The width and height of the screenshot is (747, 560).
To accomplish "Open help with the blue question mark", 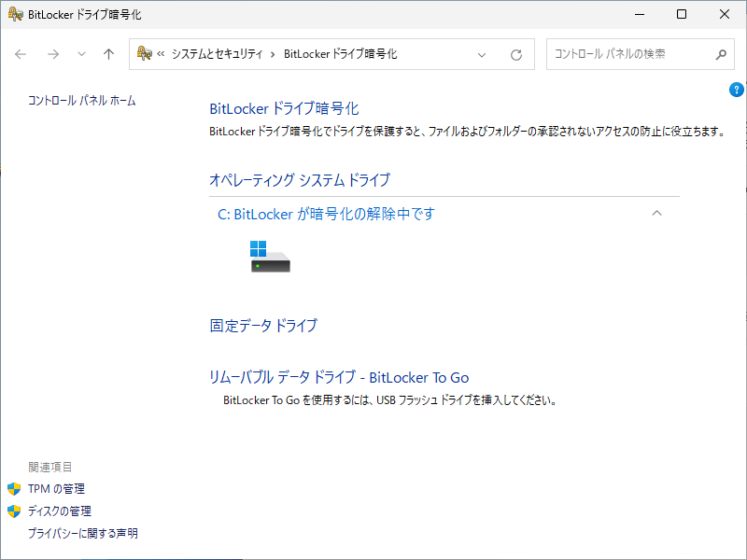I will [737, 89].
